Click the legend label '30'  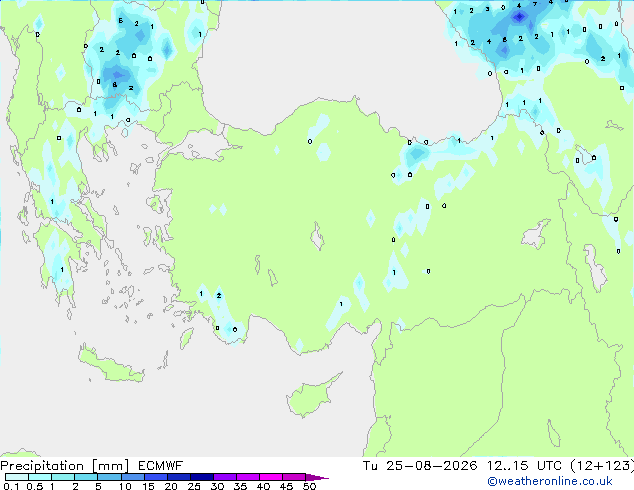click(217, 486)
